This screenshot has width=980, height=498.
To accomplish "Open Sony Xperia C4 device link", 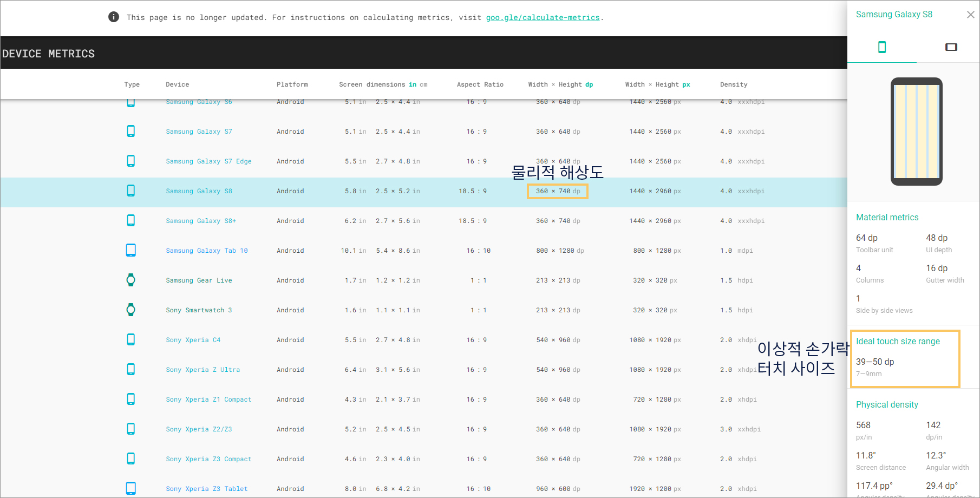I will pyautogui.click(x=193, y=340).
